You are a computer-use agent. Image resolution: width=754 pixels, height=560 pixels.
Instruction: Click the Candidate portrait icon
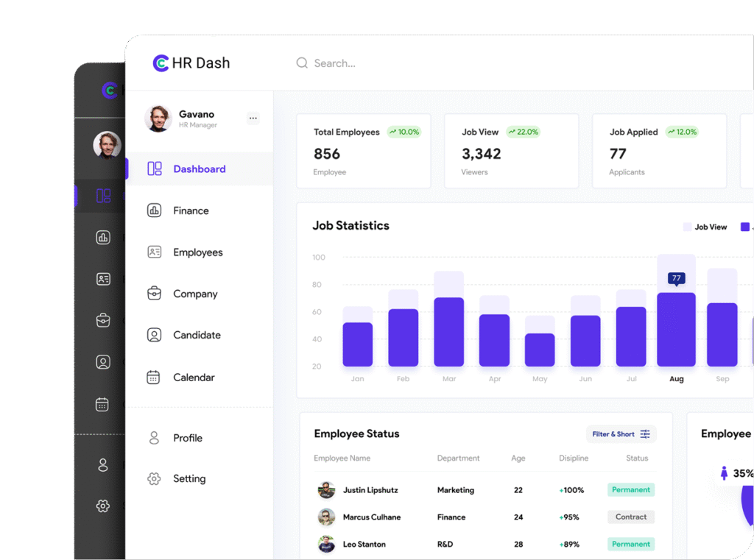tap(154, 335)
